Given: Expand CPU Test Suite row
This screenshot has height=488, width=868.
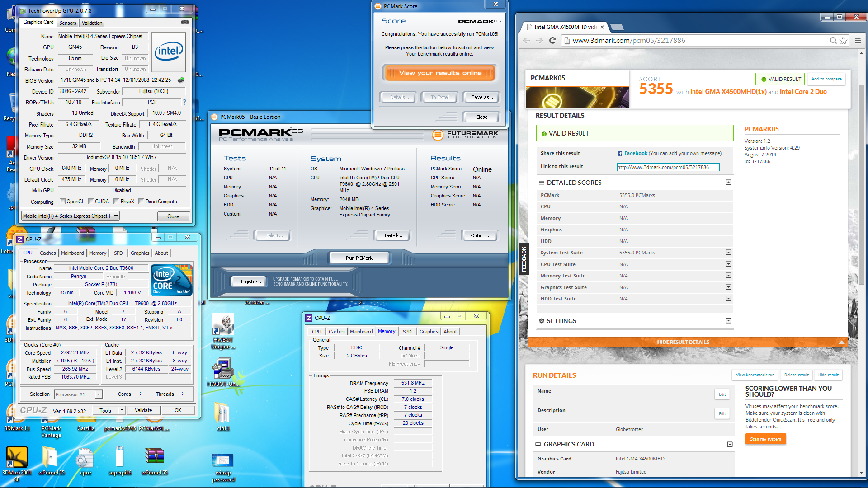Looking at the screenshot, I should 728,264.
